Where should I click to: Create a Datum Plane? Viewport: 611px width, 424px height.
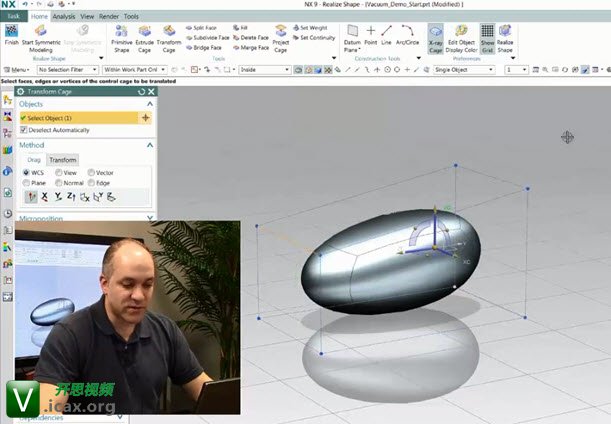(352, 39)
